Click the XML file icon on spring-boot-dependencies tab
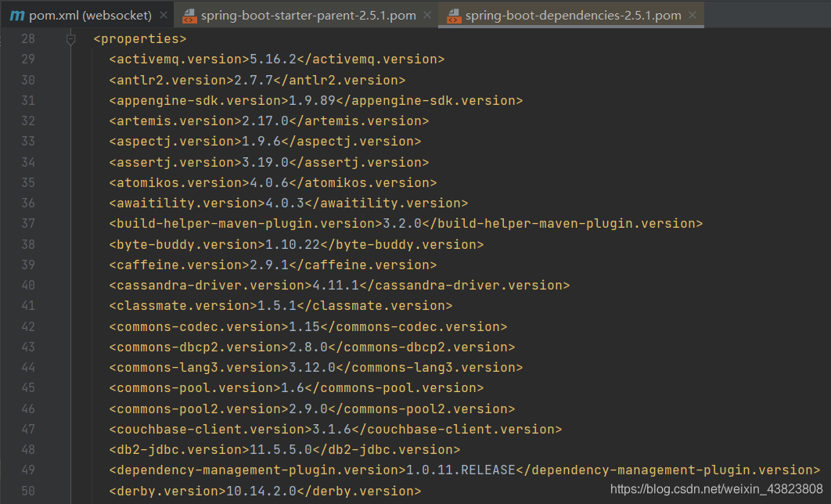831x504 pixels. [x=452, y=16]
